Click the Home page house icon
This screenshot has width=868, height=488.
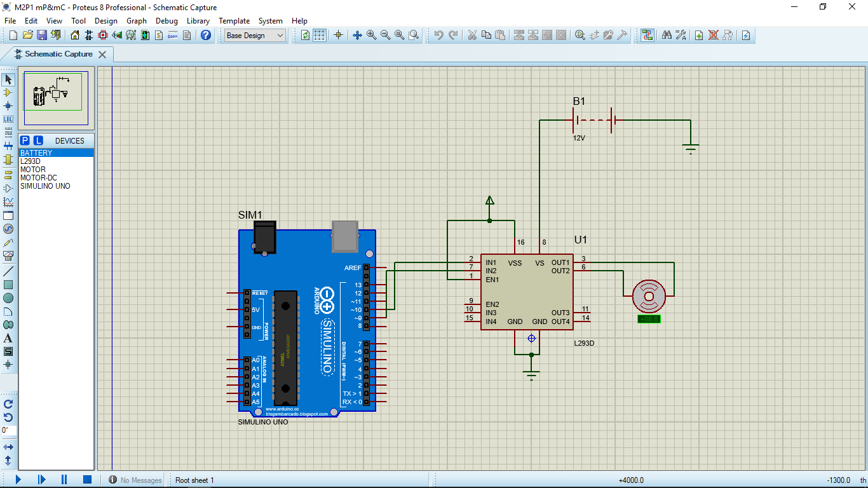tap(75, 36)
